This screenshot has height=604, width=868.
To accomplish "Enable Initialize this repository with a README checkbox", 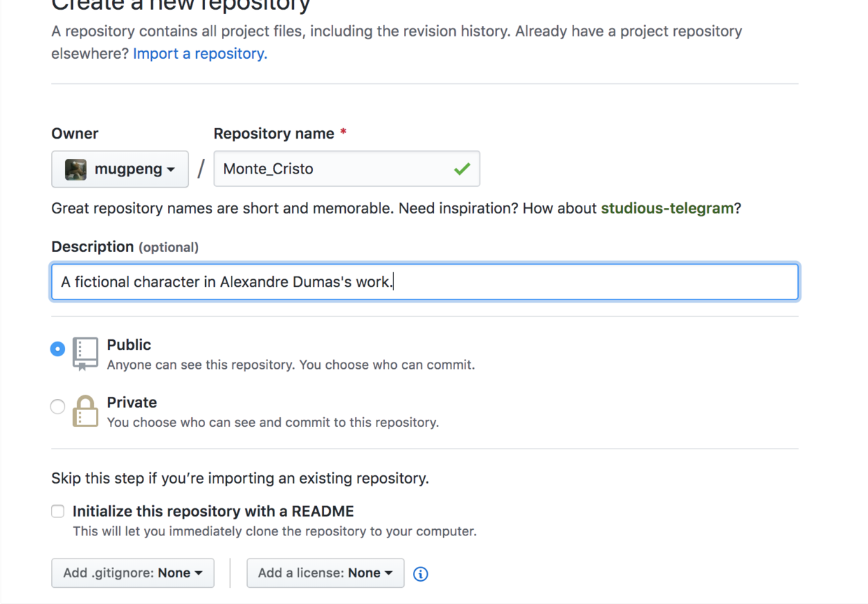I will click(58, 512).
